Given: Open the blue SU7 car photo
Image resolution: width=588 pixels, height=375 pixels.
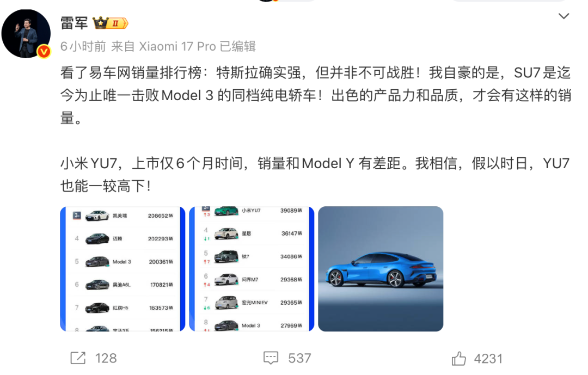Looking at the screenshot, I should [x=381, y=269].
